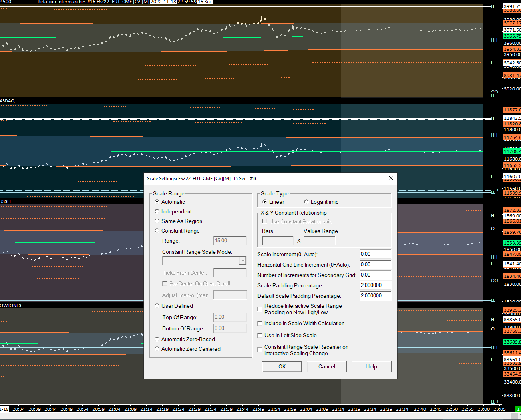The image size is (521, 420).
Task: Select Same As Region option
Action: tap(157, 221)
